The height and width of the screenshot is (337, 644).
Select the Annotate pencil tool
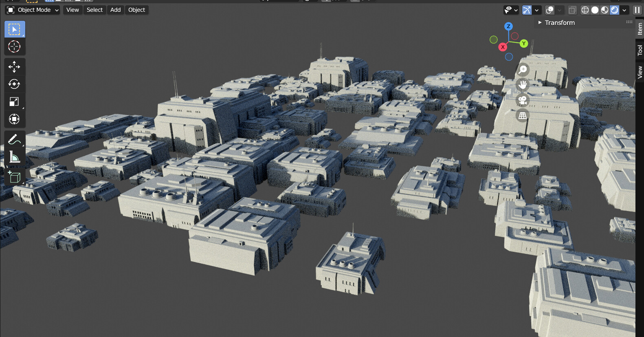(x=15, y=139)
